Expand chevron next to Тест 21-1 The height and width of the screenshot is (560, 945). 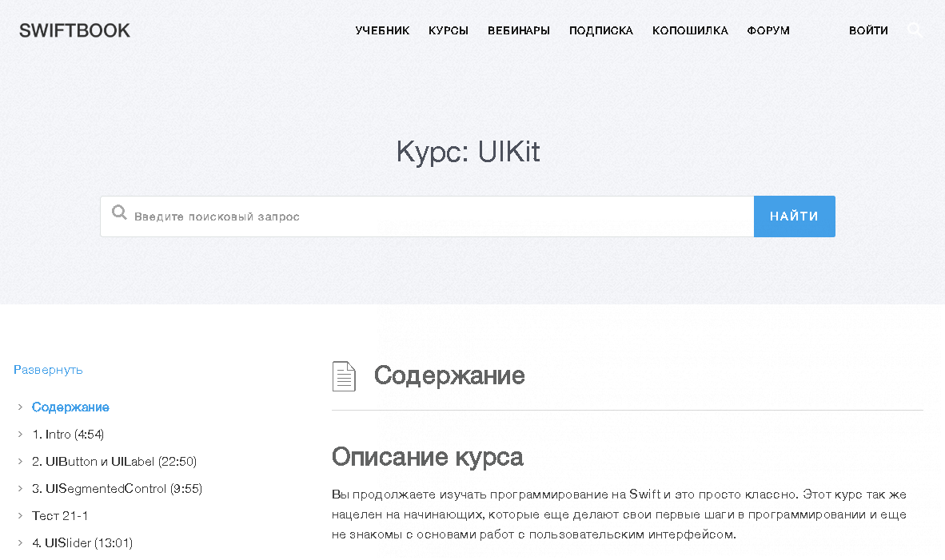pyautogui.click(x=20, y=516)
